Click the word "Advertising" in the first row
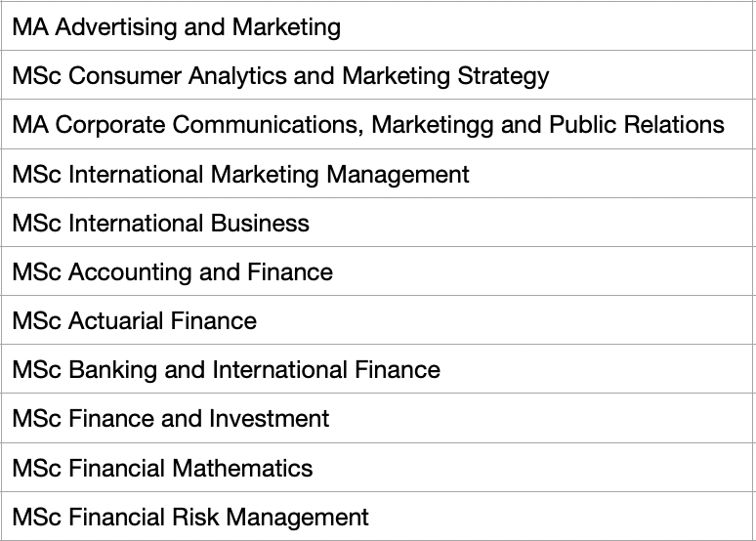Image resolution: width=756 pixels, height=541 pixels. [x=115, y=27]
